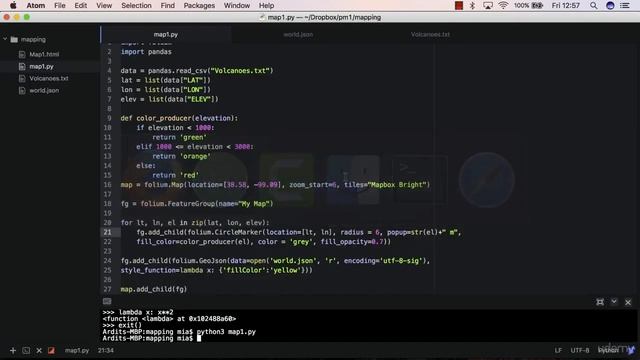Click the mapping folder icon

[x=14, y=40]
